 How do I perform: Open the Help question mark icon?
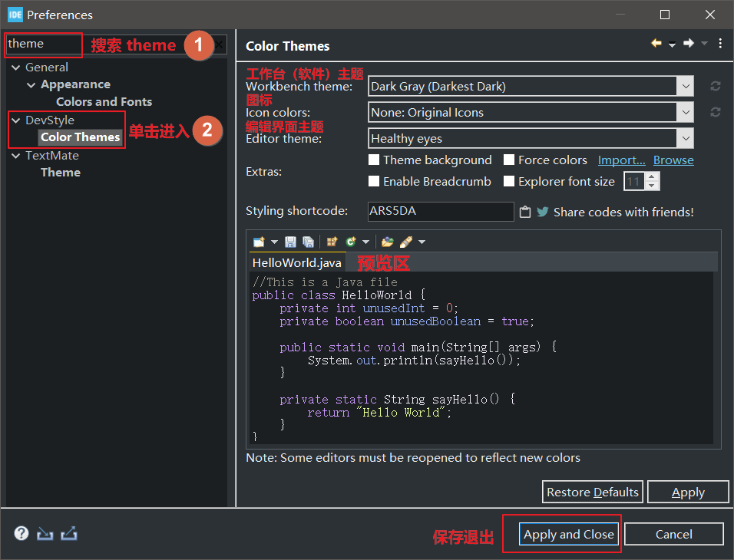21,533
